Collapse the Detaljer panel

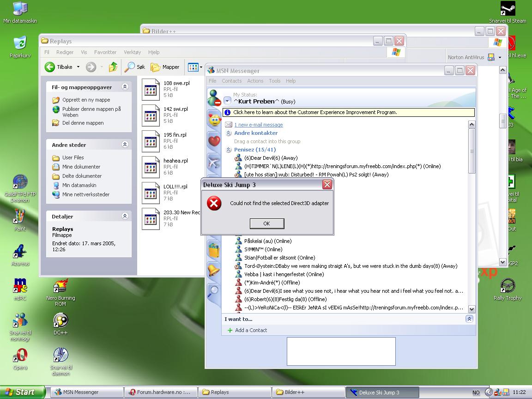[125, 216]
